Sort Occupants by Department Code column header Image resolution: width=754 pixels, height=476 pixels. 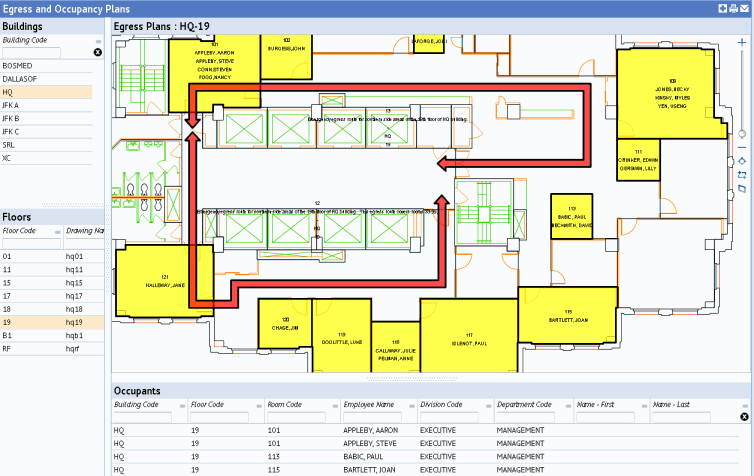[524, 405]
